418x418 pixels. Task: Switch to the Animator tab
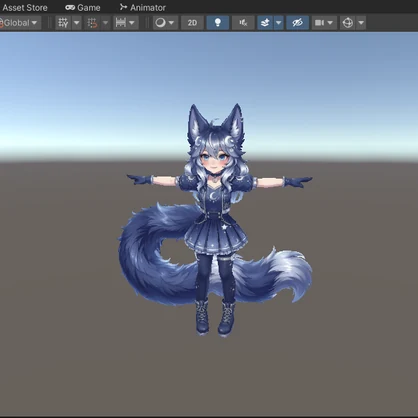click(x=143, y=7)
